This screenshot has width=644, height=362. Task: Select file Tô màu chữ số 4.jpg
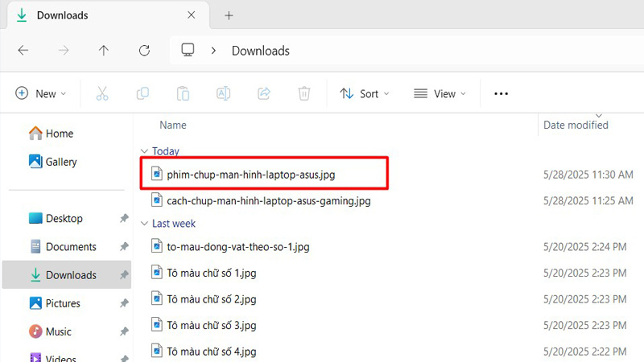[212, 352]
